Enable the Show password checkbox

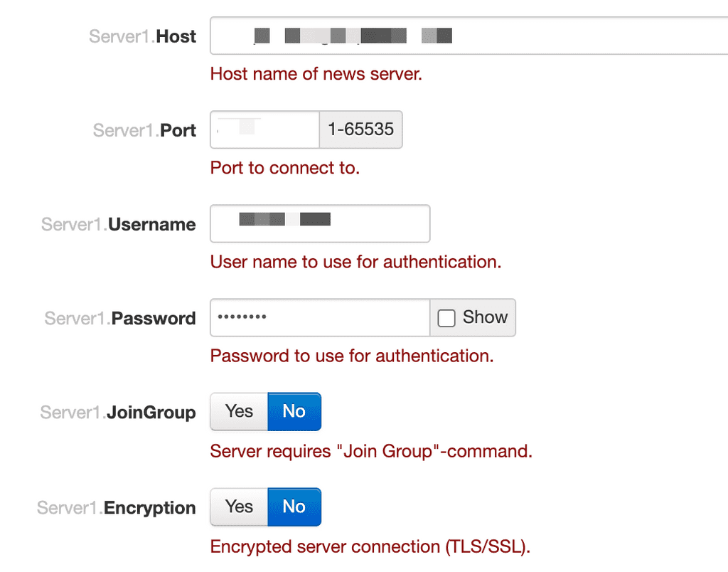[x=446, y=318]
